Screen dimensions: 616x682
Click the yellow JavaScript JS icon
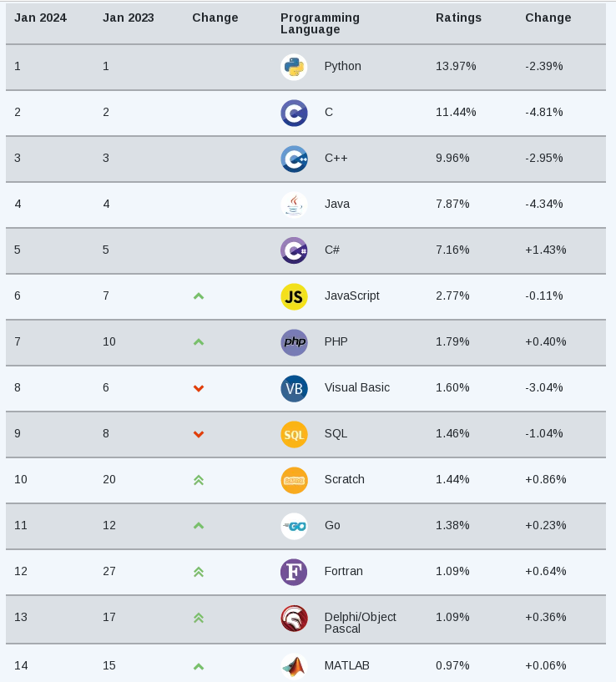(294, 296)
